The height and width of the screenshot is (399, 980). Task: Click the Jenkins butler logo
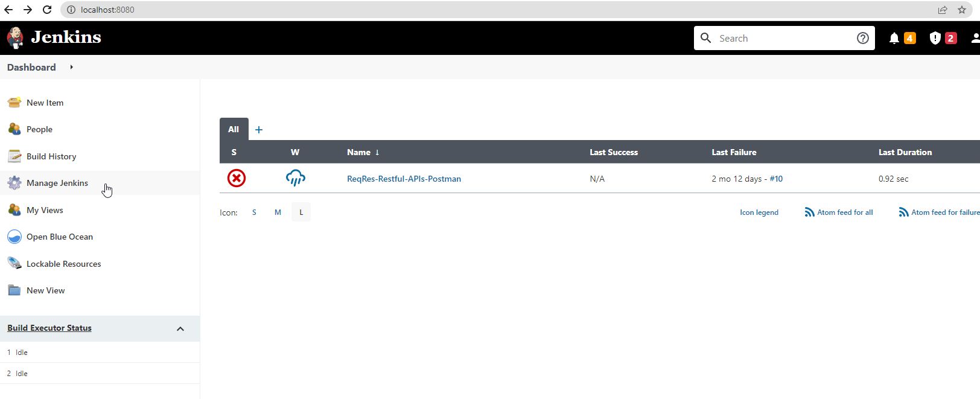click(15, 37)
